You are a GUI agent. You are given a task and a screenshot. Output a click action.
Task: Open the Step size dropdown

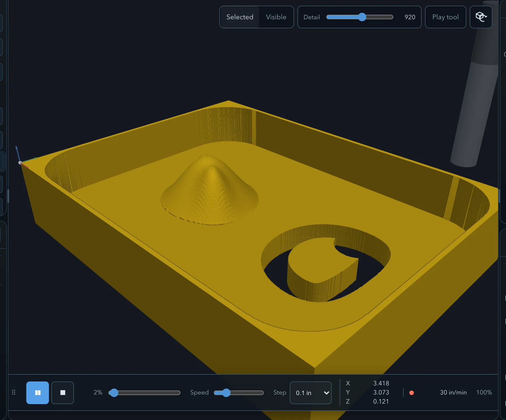pyautogui.click(x=311, y=393)
